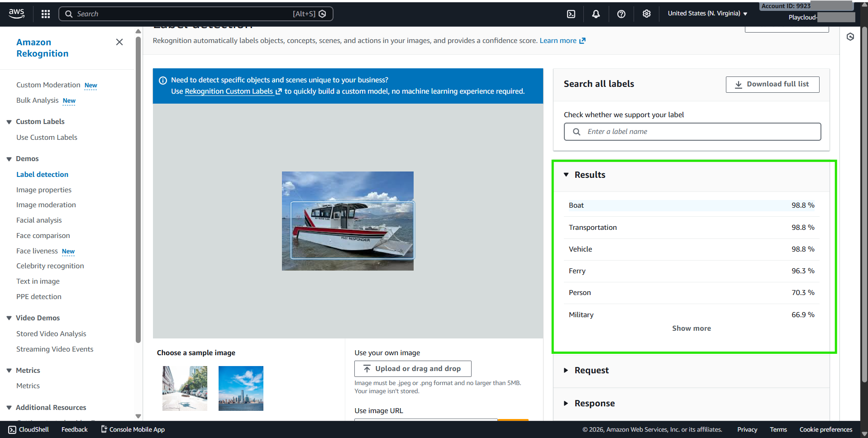Screen dimensions: 868x438
Task: Open the CloudShell icon in top bar
Action: pyautogui.click(x=571, y=14)
